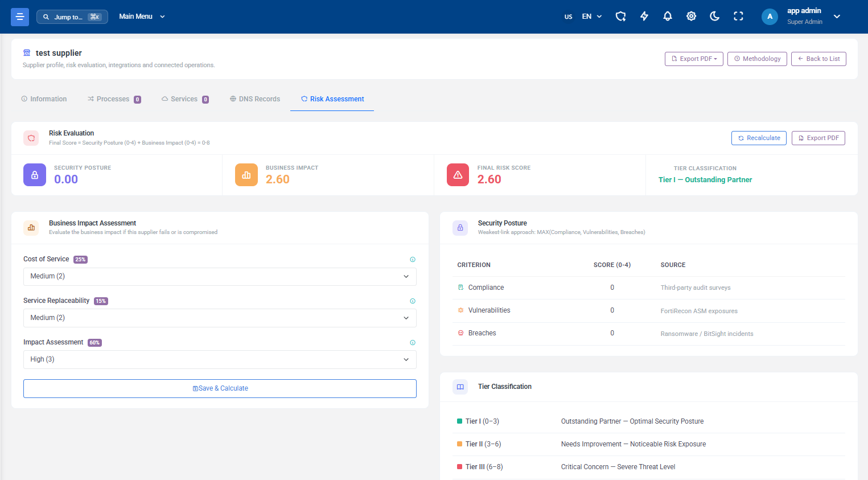Click the shield icon in the top bar
This screenshot has width=868, height=480.
point(621,17)
